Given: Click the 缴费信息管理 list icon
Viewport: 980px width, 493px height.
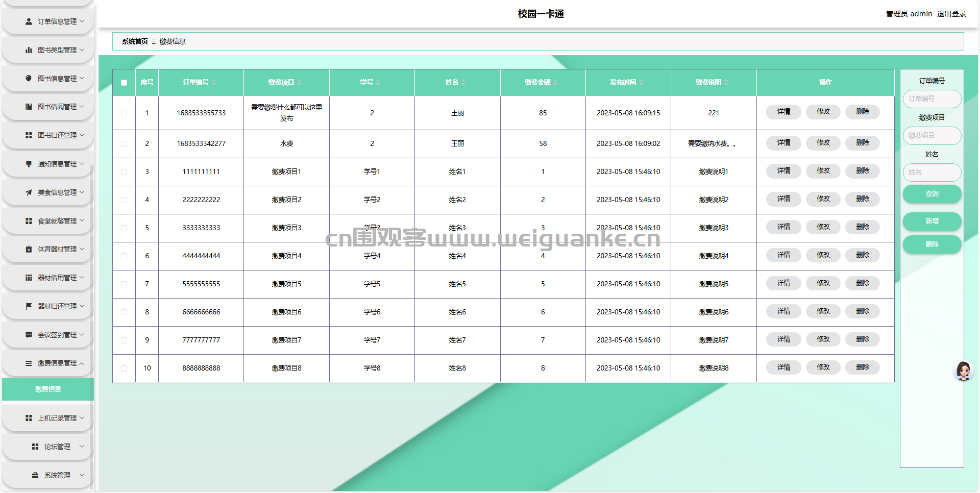Looking at the screenshot, I should (29, 363).
